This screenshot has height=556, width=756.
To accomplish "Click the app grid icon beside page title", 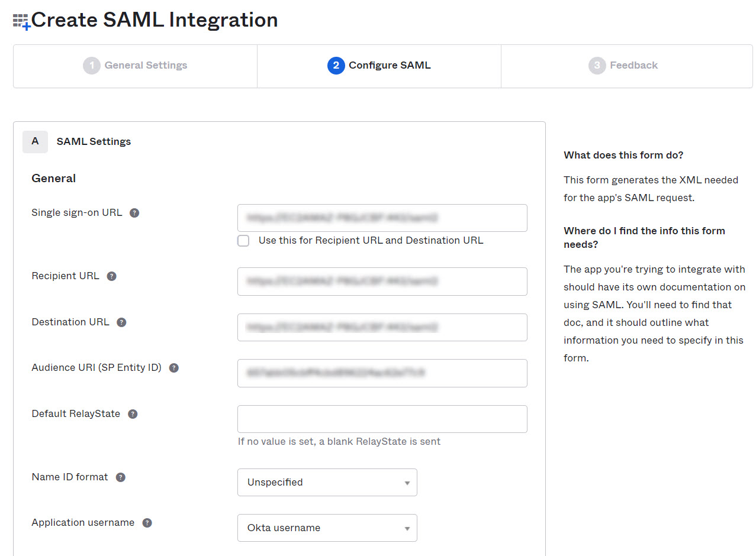I will [21, 22].
